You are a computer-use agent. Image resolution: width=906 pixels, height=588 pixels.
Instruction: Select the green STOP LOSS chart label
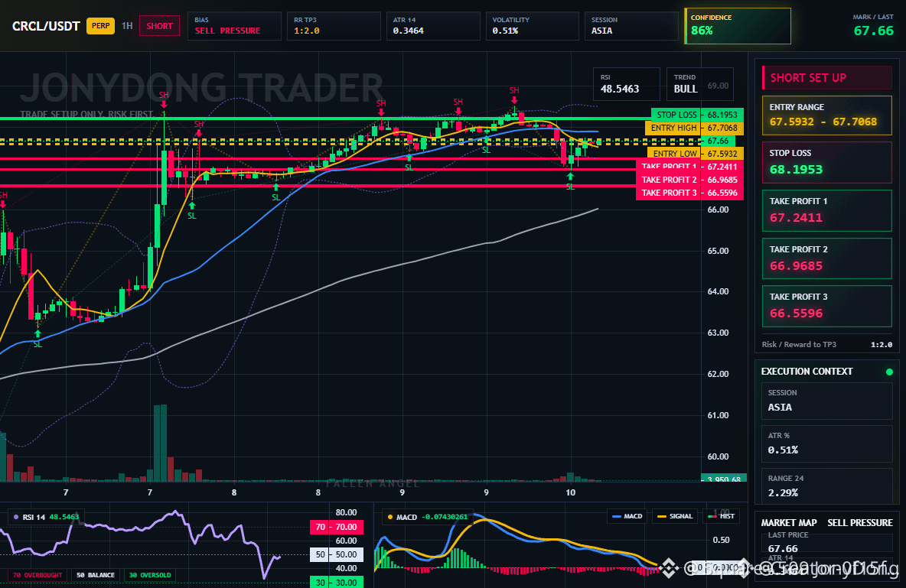click(x=676, y=115)
